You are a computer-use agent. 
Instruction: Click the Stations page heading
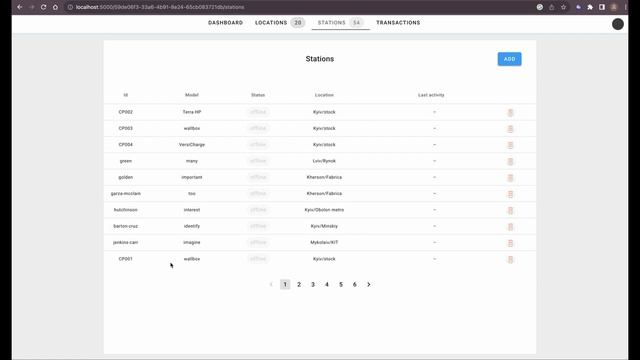[320, 59]
